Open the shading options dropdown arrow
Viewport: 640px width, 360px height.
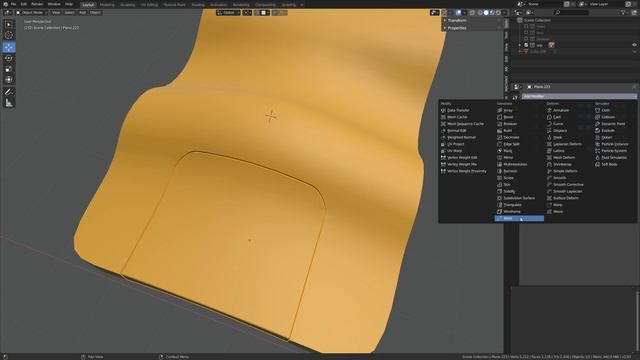504,13
